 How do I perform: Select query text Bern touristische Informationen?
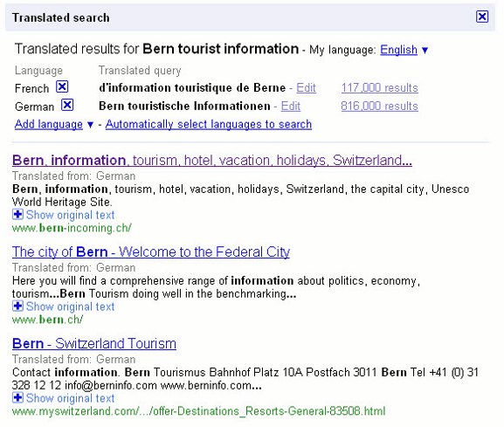point(184,106)
